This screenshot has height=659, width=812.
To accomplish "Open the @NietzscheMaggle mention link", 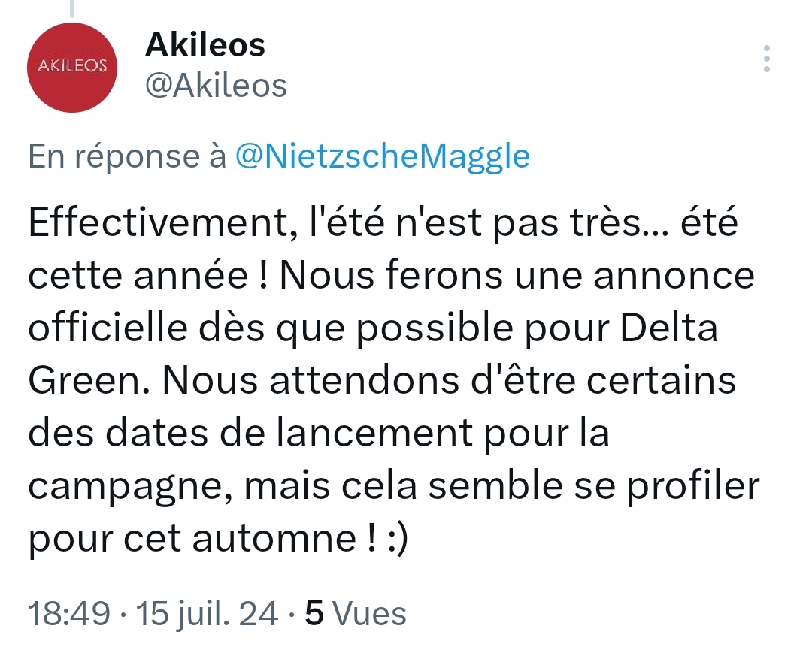I will (x=382, y=156).
